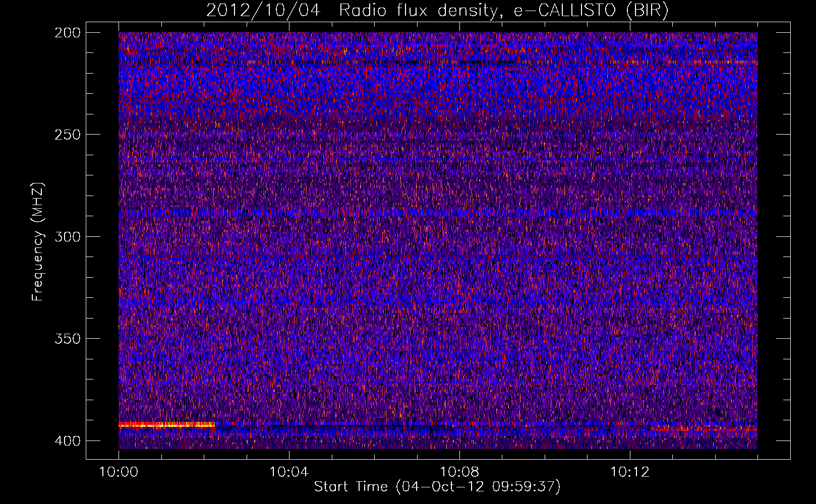The image size is (816, 504).
Task: Click the 'Start Time (04-Oct-12 09:59:37)' x-axis label
Action: 437,487
